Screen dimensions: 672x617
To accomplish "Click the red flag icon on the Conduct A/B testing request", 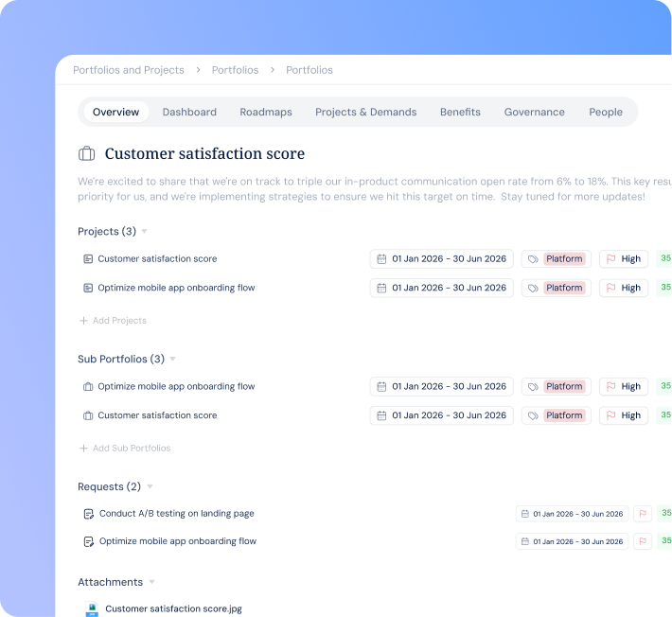I will point(643,513).
